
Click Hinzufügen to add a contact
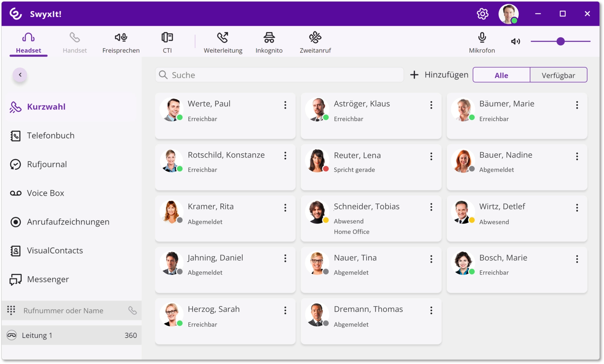(439, 75)
